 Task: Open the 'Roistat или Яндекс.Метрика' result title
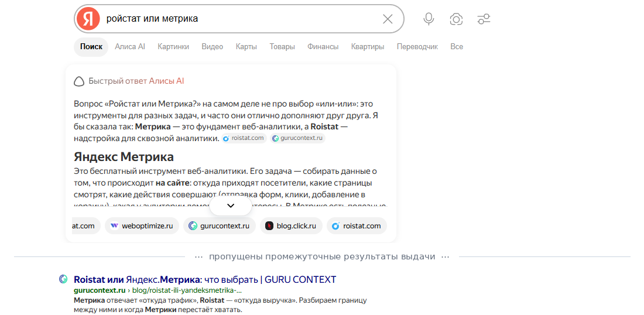click(205, 280)
